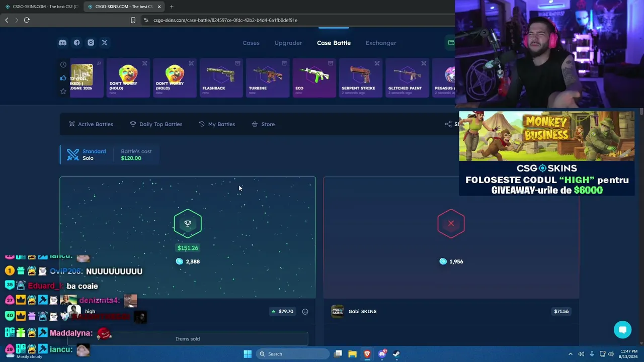The image size is (644, 362).
Task: Click the winner total $151.26
Action: [188, 248]
